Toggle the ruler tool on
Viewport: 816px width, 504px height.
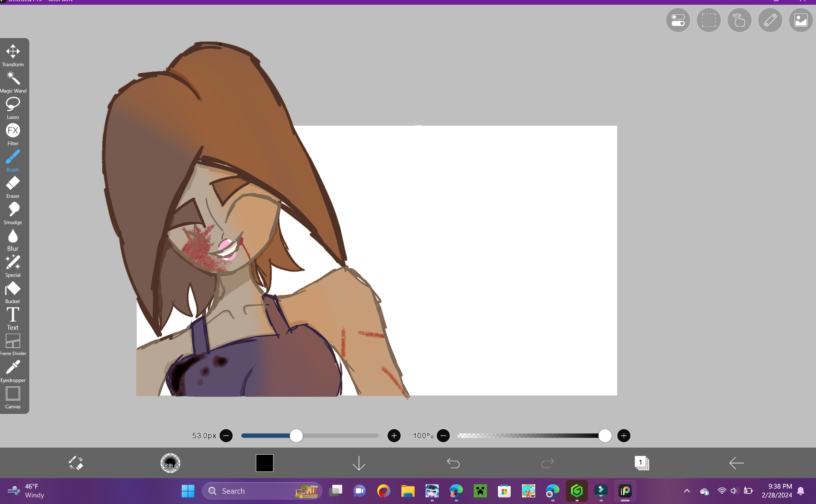point(770,20)
